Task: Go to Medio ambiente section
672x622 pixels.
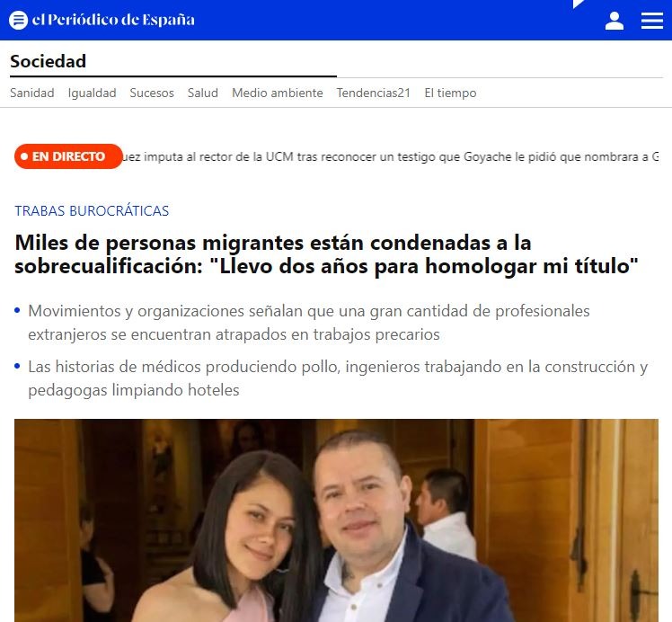Action: pyautogui.click(x=278, y=93)
